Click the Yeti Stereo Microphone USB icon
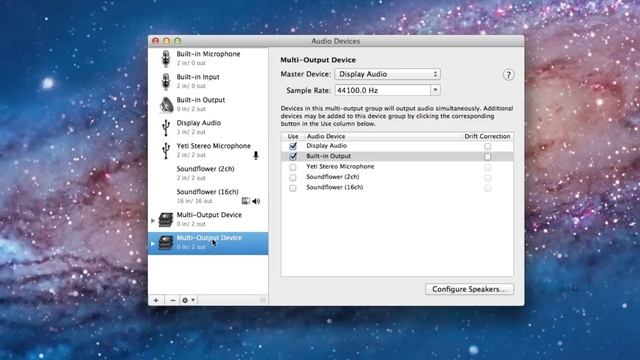 tap(166, 150)
